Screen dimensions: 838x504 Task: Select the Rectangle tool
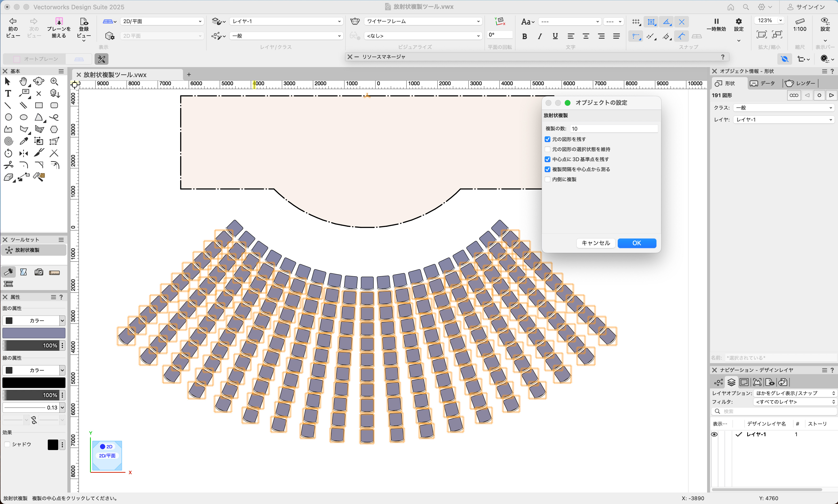click(x=39, y=105)
